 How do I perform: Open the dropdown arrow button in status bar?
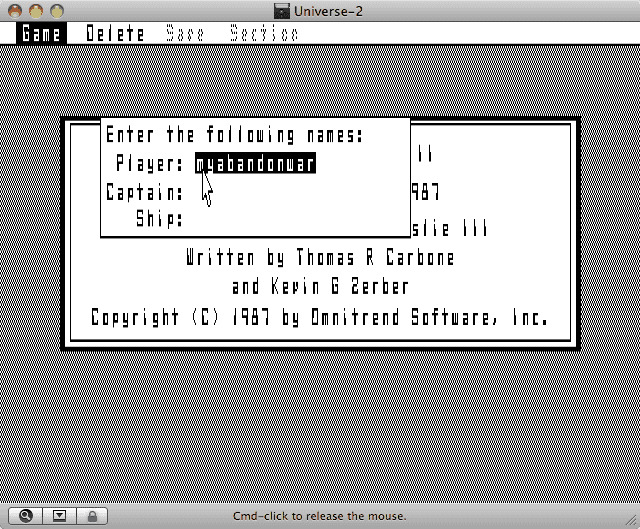(x=59, y=516)
